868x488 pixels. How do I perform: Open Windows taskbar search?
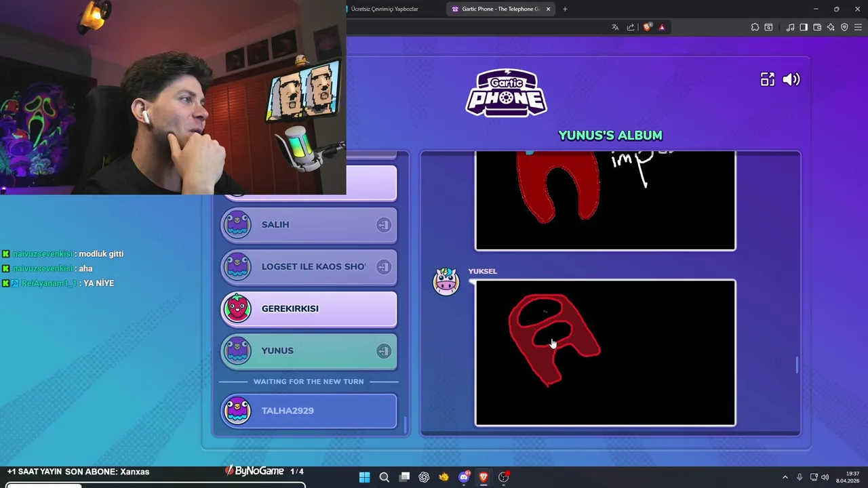pos(384,477)
